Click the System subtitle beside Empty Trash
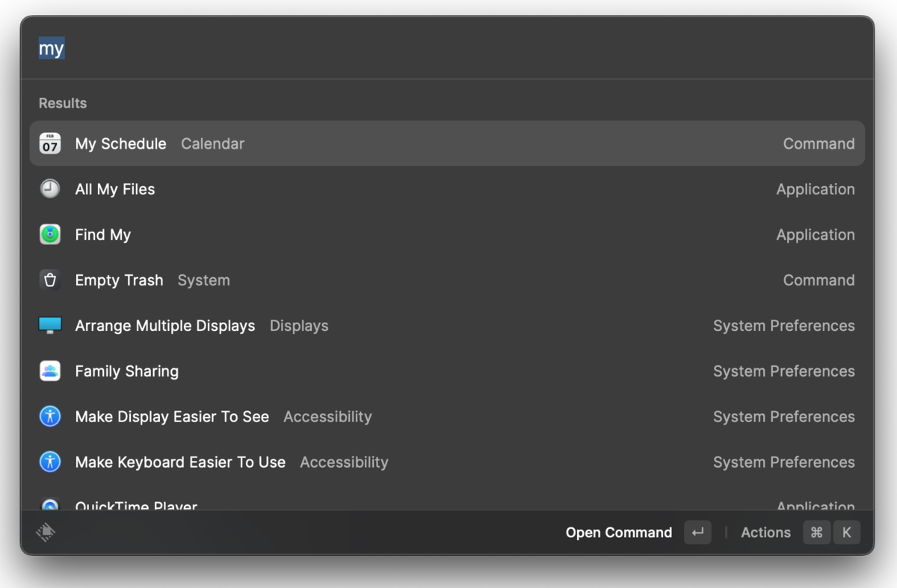The image size is (897, 588). (203, 280)
